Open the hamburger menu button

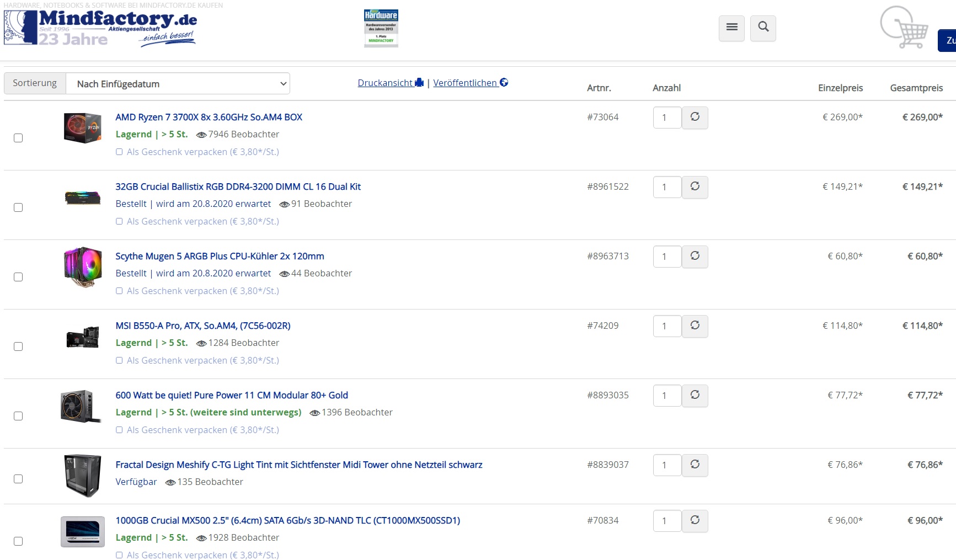731,28
